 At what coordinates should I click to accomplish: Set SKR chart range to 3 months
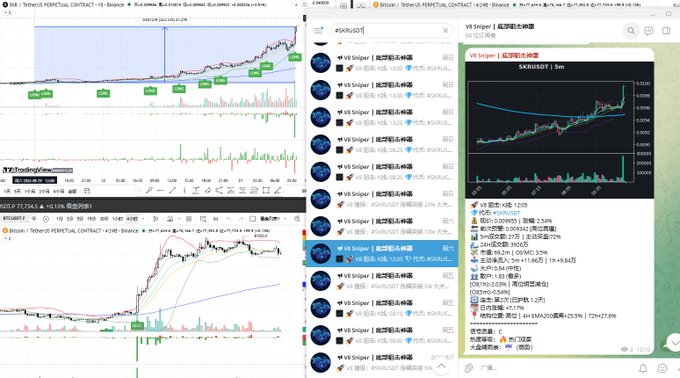(x=44, y=191)
